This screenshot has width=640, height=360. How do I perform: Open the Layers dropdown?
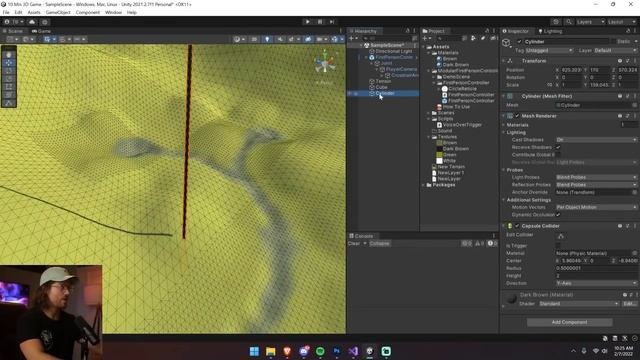pos(590,22)
